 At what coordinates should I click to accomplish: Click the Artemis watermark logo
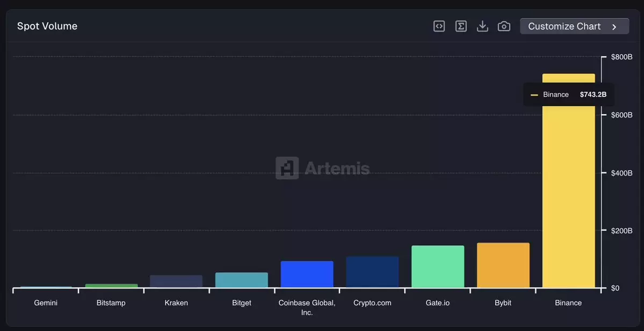point(287,168)
